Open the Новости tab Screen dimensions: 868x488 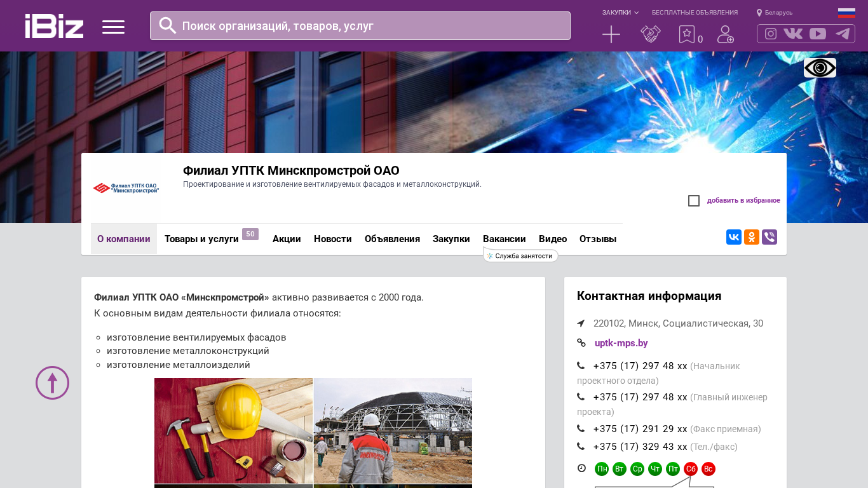(x=333, y=239)
